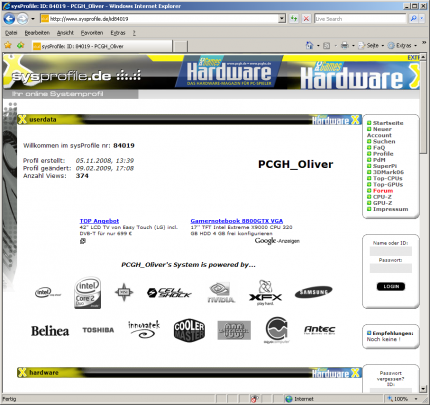Open the Suchen sidebar link
The height and width of the screenshot is (405, 430).
(384, 141)
